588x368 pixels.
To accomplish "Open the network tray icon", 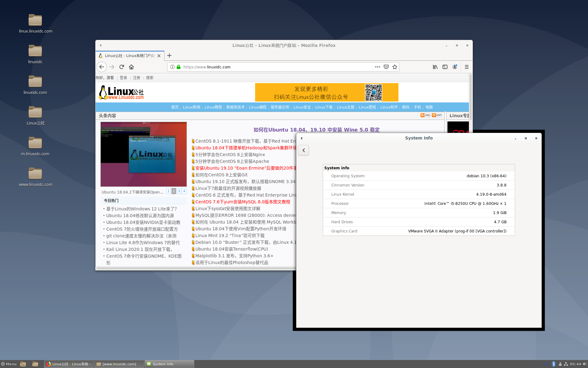I will pos(566,364).
